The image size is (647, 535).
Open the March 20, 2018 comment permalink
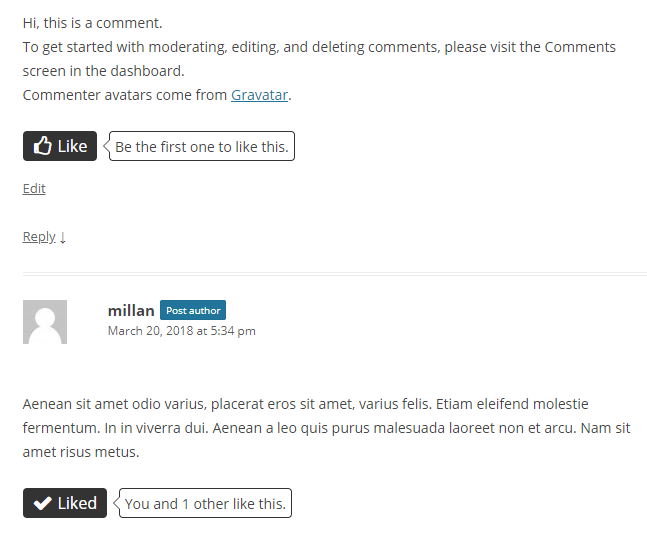[182, 331]
